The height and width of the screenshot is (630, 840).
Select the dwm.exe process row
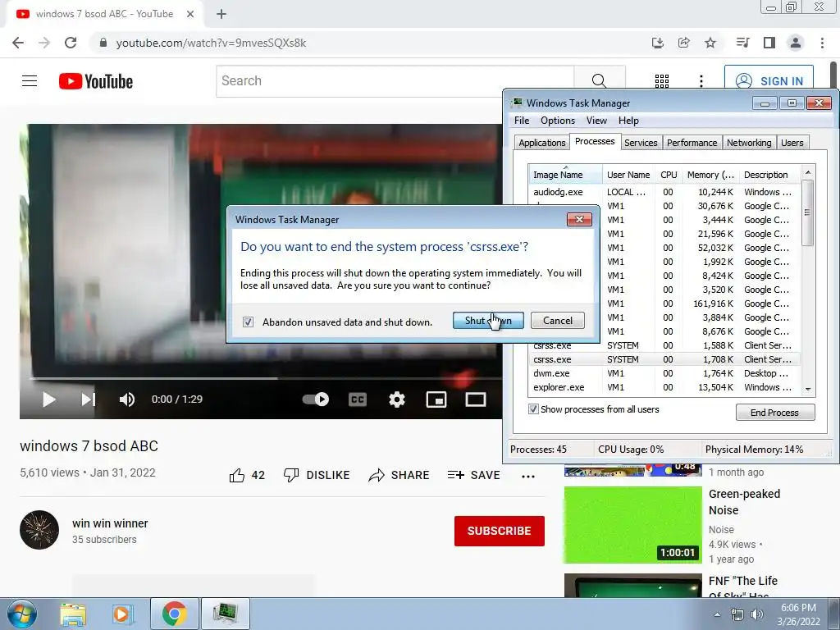[664, 373]
